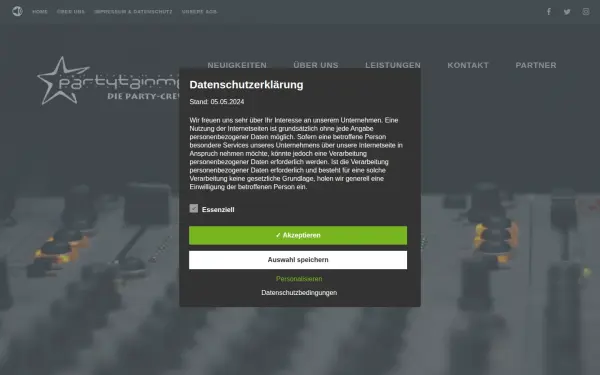
Task: Select Kontakt in main navigation
Action: click(x=468, y=65)
